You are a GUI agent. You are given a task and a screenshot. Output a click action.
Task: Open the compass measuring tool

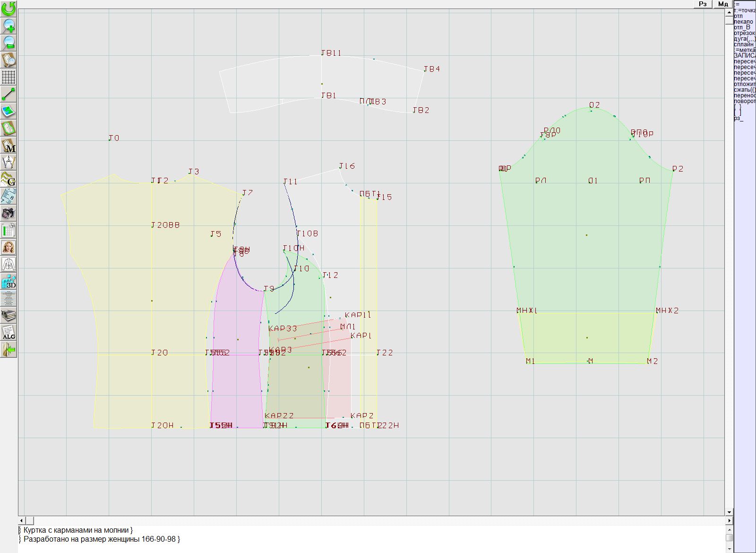[9, 162]
